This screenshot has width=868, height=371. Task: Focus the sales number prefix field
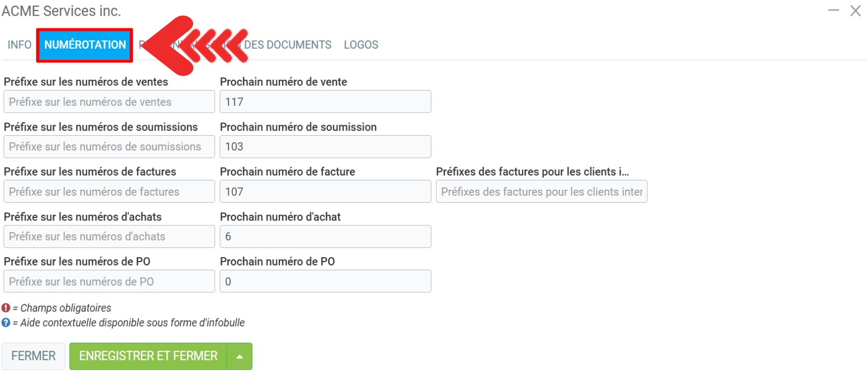109,102
